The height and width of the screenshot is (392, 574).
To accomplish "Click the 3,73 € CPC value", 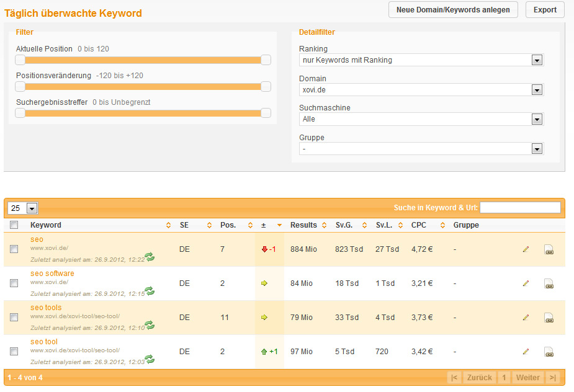I will [x=422, y=318].
